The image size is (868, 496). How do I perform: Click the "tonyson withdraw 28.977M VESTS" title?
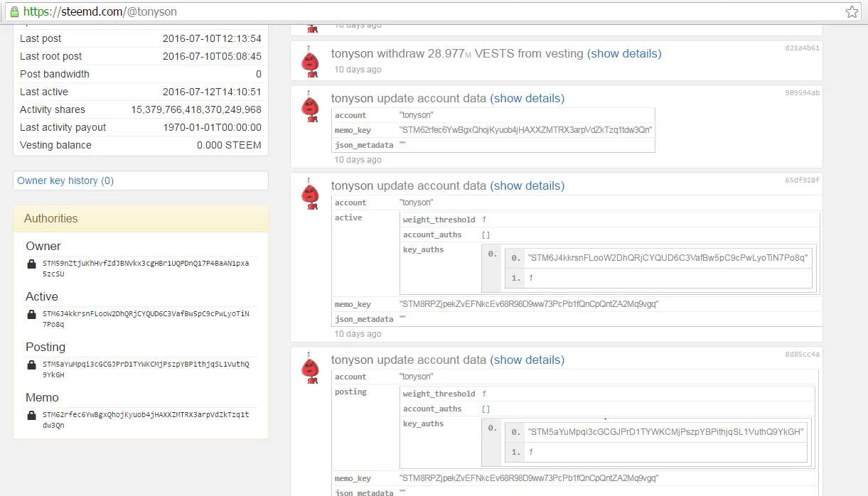point(457,53)
